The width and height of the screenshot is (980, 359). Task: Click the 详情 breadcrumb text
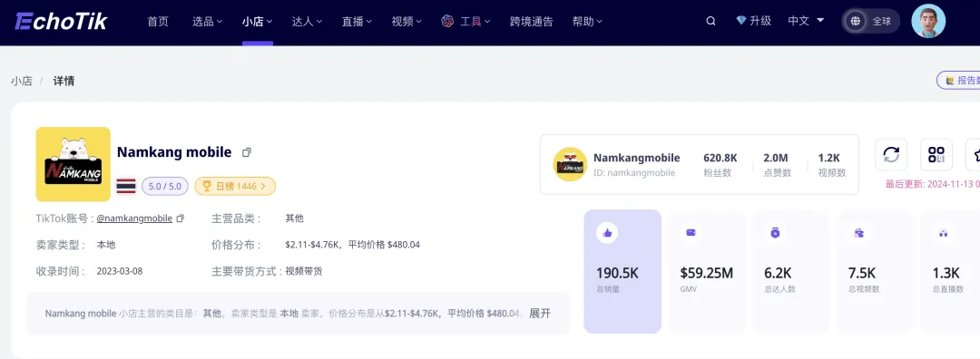pos(64,81)
